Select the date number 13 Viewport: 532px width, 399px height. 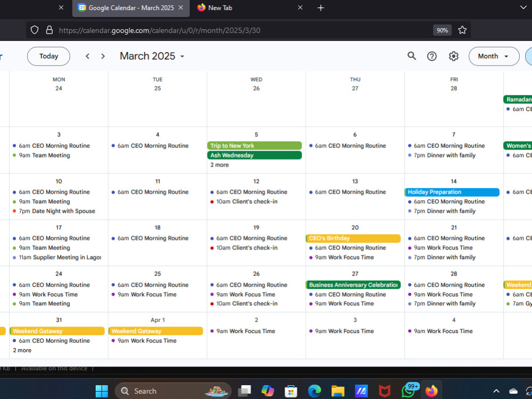click(x=355, y=181)
